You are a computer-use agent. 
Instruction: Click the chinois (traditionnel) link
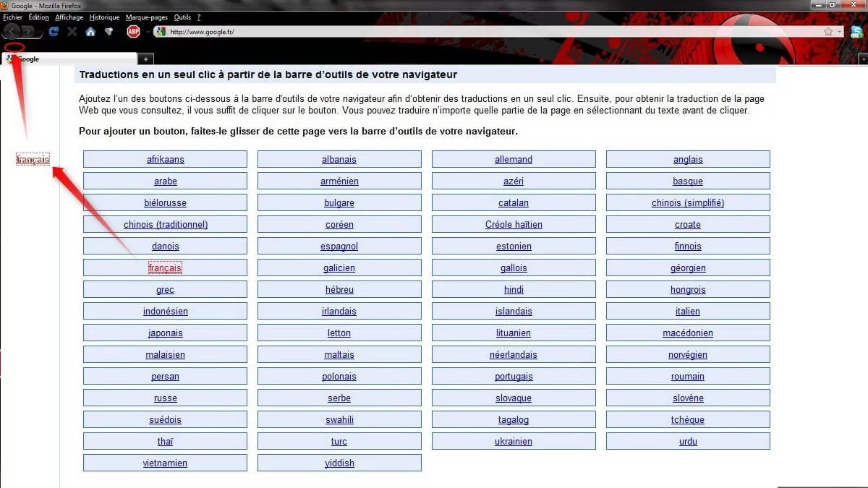(166, 225)
